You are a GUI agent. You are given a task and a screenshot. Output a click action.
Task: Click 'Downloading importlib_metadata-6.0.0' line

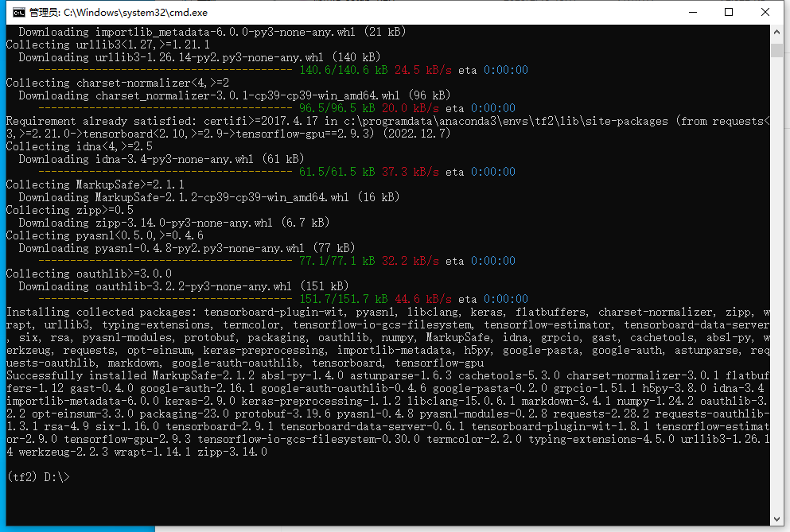point(212,32)
